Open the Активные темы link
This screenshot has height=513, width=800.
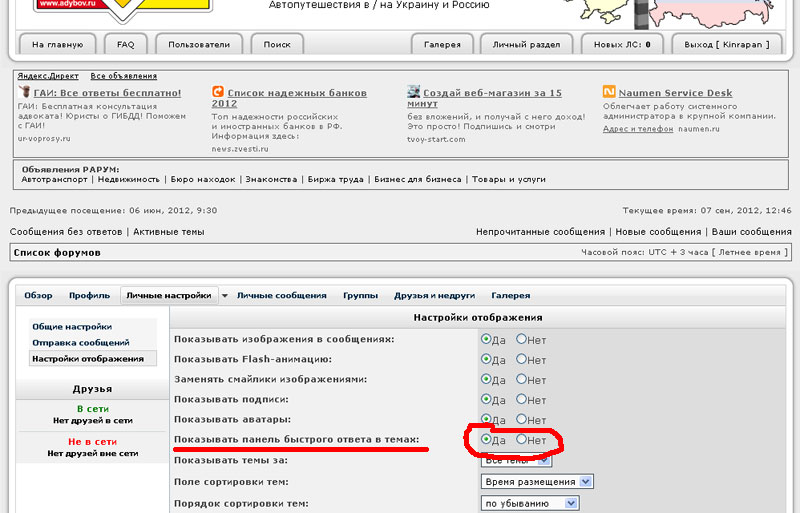click(x=168, y=232)
